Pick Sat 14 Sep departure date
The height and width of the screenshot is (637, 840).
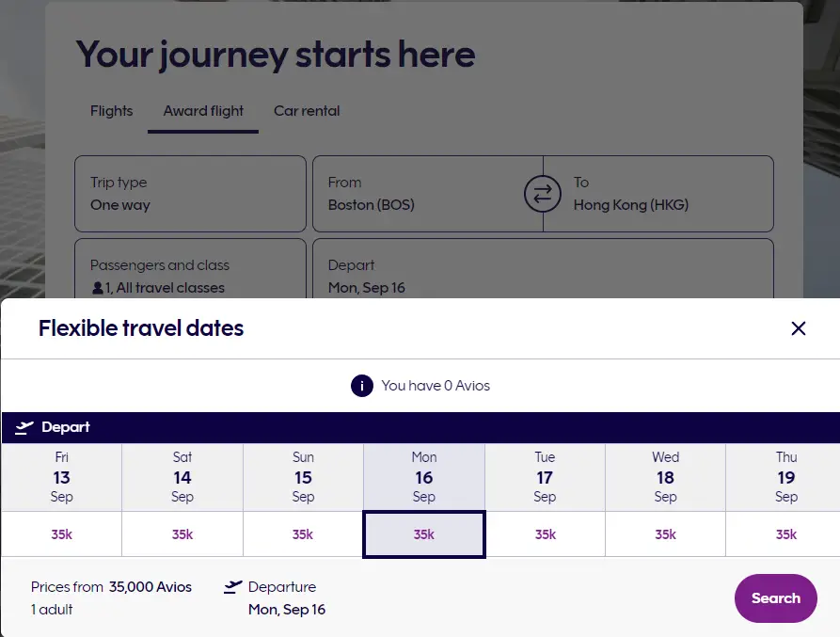(182, 477)
